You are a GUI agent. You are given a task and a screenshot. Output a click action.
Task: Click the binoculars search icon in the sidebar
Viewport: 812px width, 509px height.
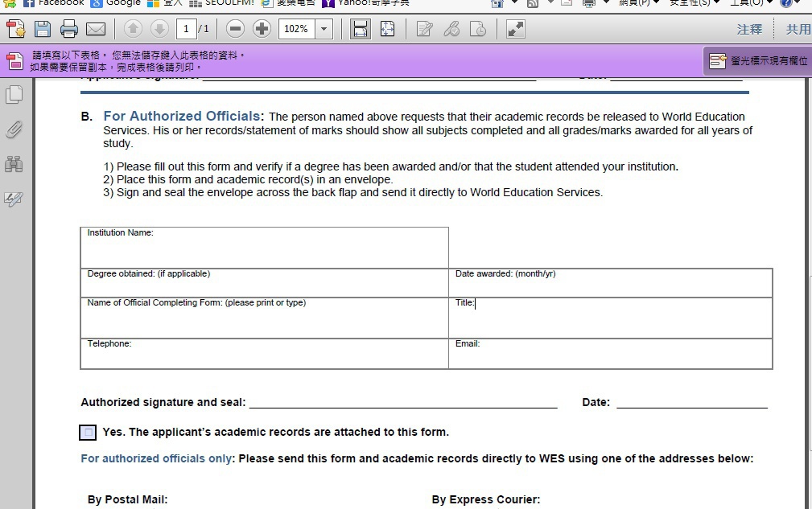(14, 164)
